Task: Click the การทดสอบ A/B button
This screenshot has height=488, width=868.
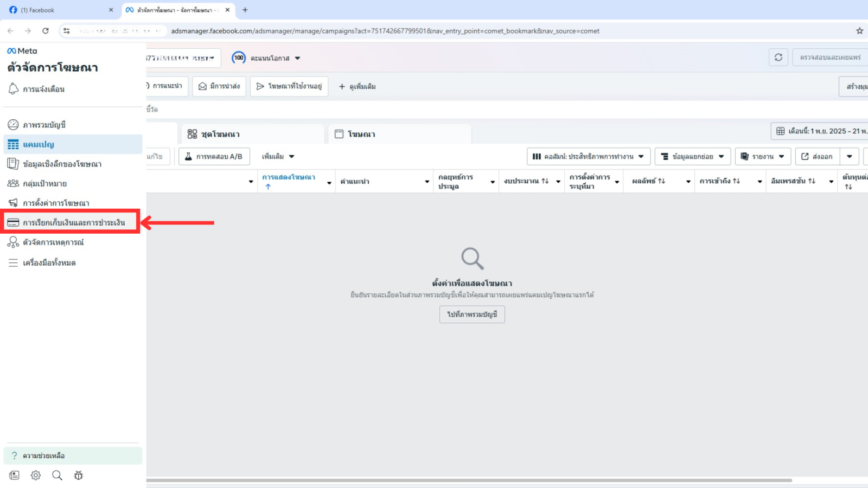Action: point(214,157)
